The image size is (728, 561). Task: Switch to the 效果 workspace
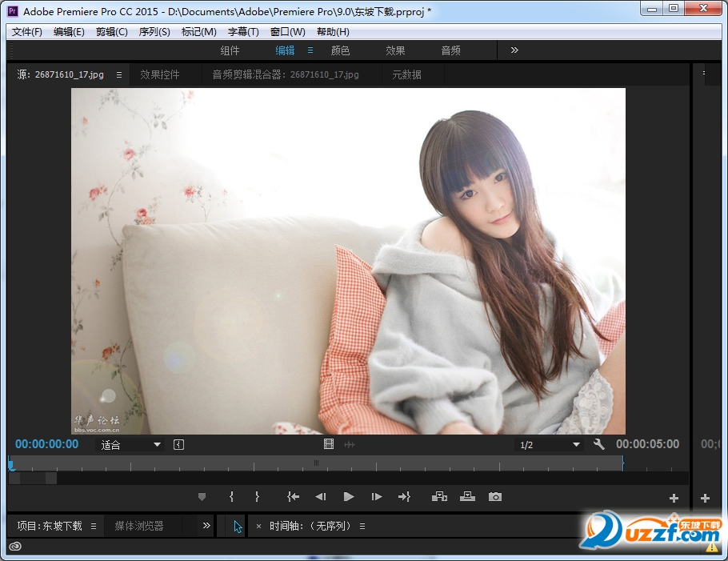pyautogui.click(x=395, y=50)
